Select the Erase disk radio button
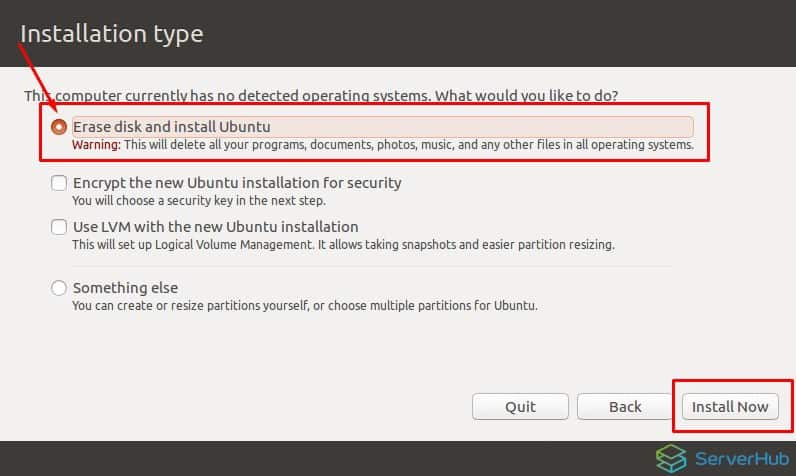Image resolution: width=796 pixels, height=476 pixels. (59, 127)
